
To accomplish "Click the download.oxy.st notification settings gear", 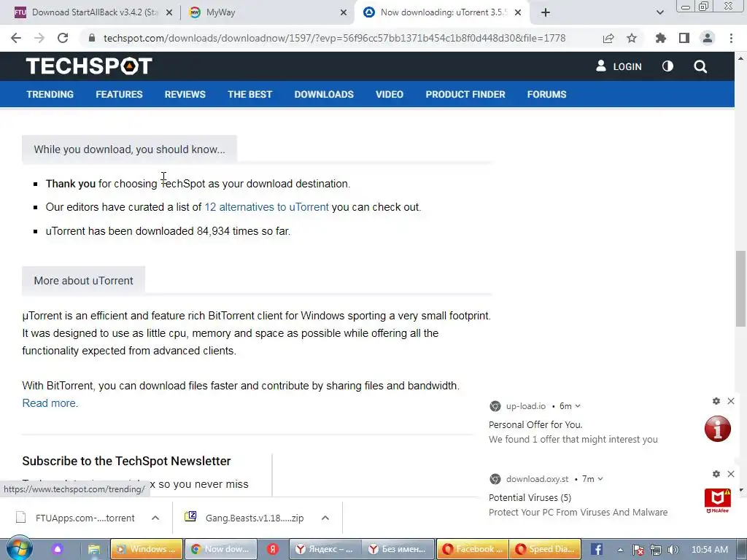I will (x=716, y=474).
